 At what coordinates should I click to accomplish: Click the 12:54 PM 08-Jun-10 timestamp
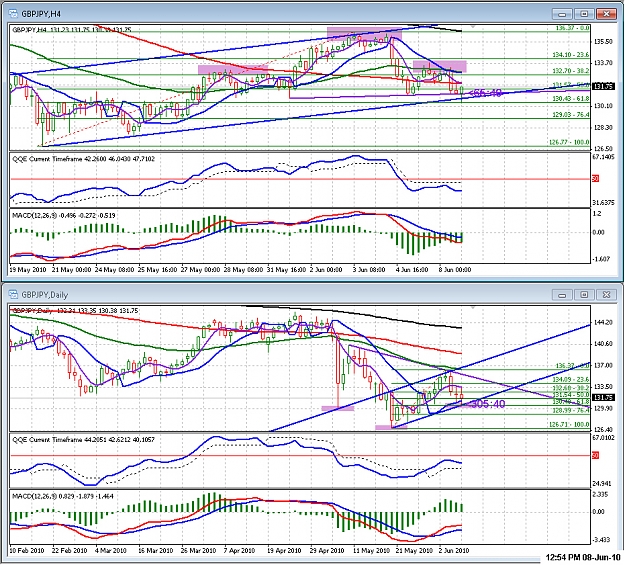(x=583, y=557)
